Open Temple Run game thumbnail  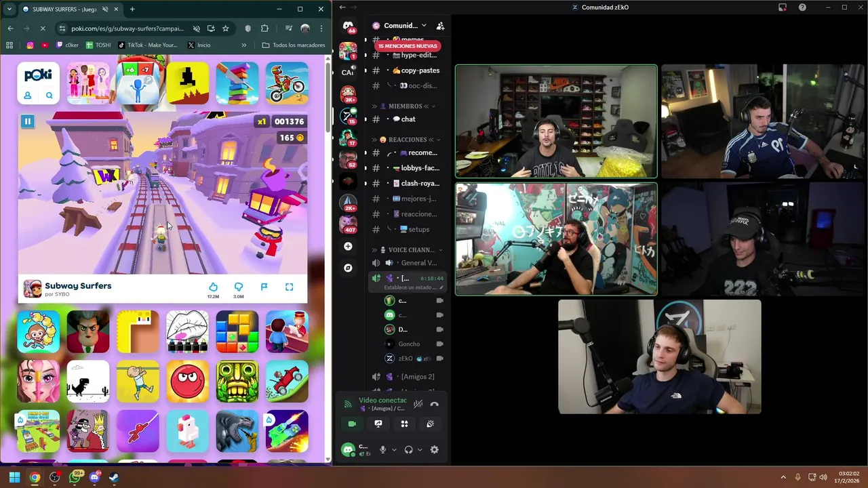(x=237, y=382)
